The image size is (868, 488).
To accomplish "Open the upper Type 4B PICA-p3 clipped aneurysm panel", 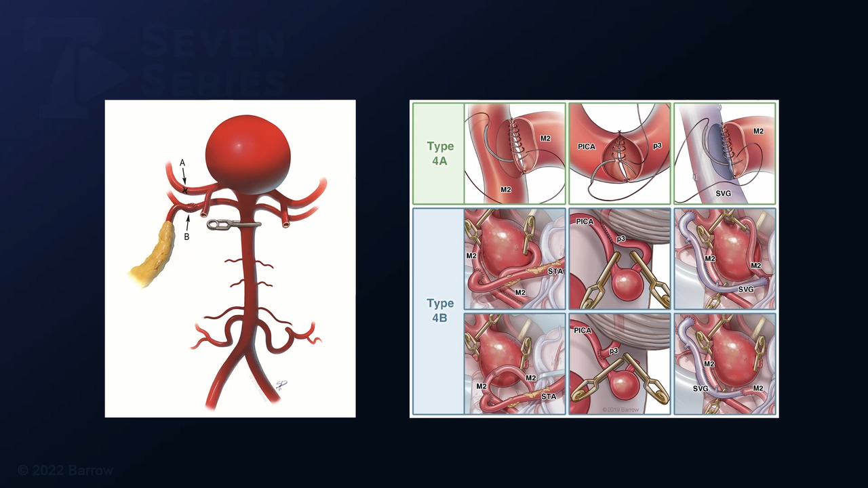I will [x=620, y=259].
